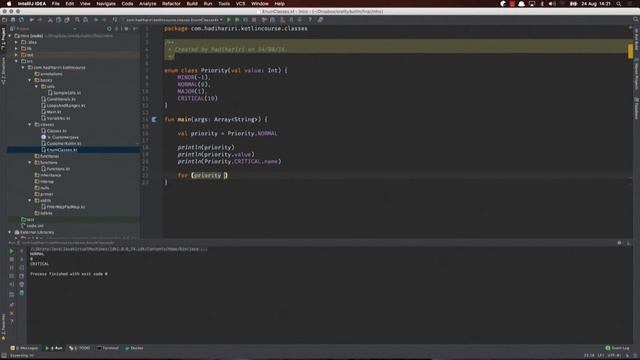Toggle the Pin Tab icon in Run panel

click(11, 305)
